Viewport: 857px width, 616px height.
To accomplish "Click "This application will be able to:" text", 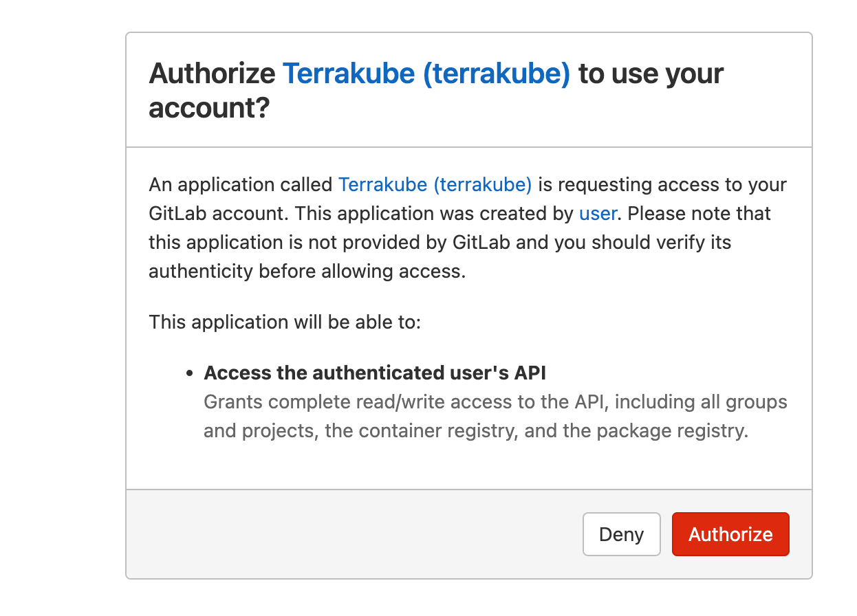I will tap(284, 322).
